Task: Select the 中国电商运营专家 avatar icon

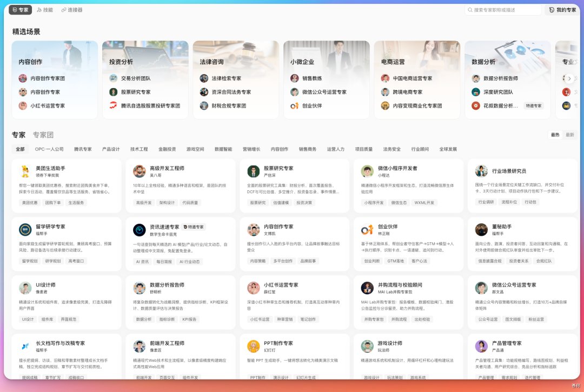Action: [385, 78]
